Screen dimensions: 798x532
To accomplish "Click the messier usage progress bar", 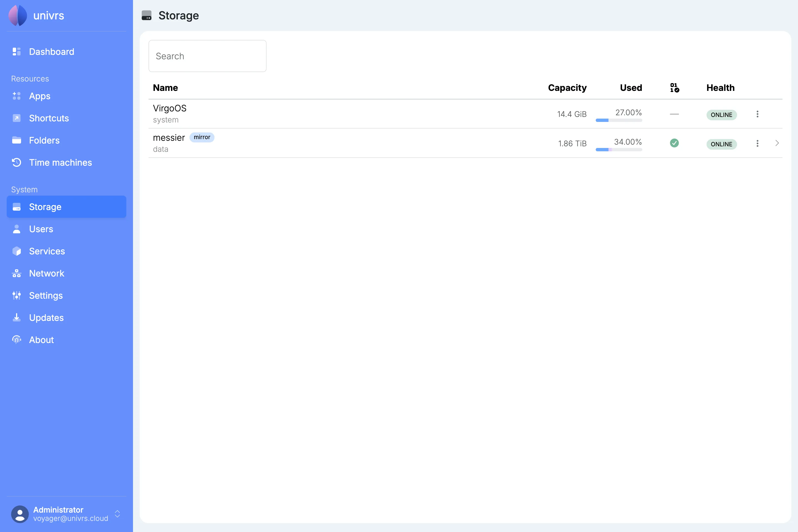I will coord(618,150).
